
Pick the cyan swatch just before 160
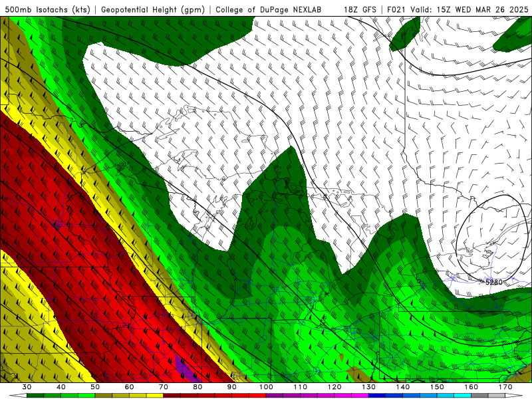(463, 396)
